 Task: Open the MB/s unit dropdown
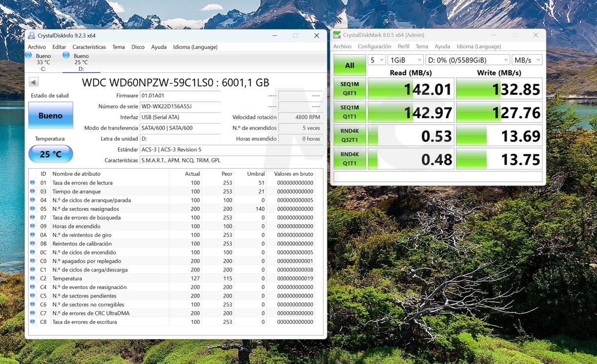[527, 60]
